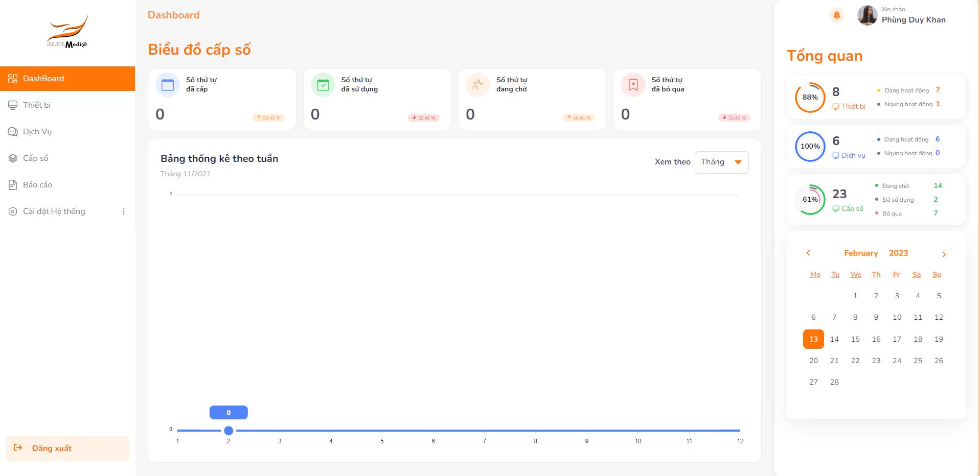The height and width of the screenshot is (476, 980).
Task: Go to previous month in calendar
Action: pos(808,253)
